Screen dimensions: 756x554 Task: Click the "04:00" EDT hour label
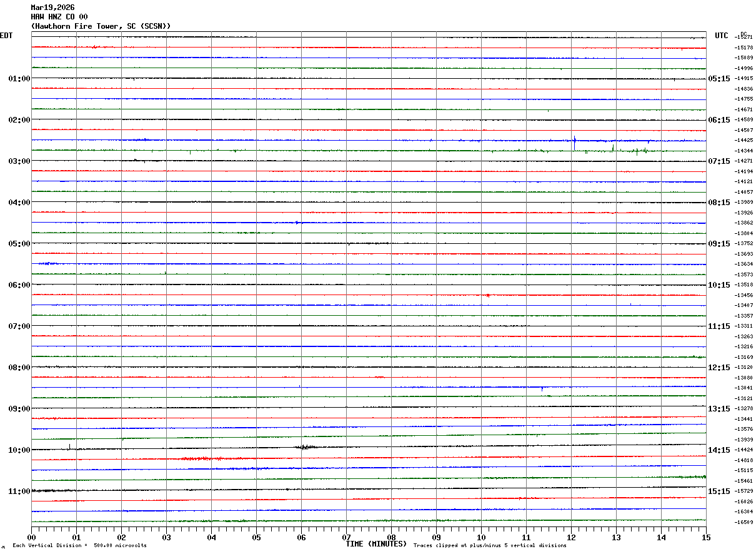point(19,203)
